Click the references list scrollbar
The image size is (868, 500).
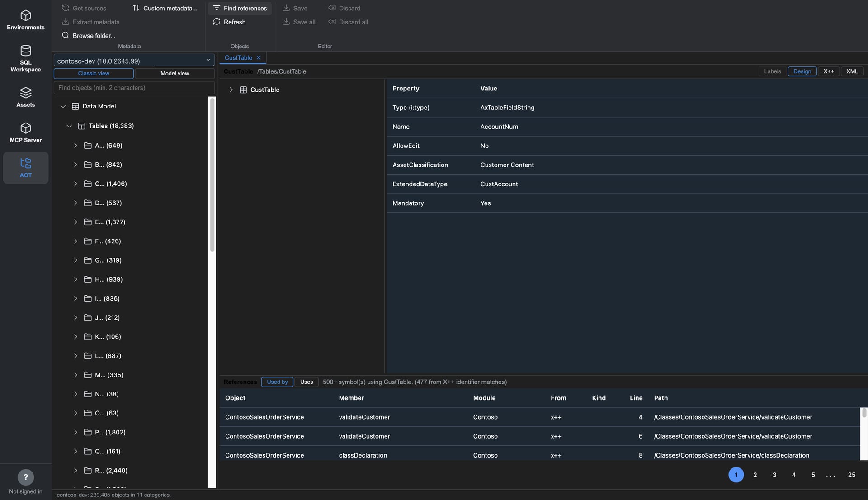(864, 412)
